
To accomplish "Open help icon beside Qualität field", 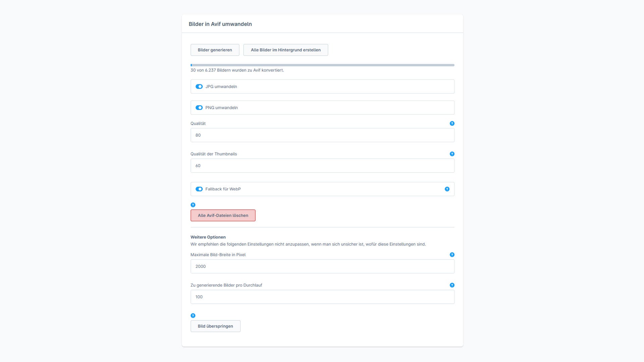I will pyautogui.click(x=452, y=123).
